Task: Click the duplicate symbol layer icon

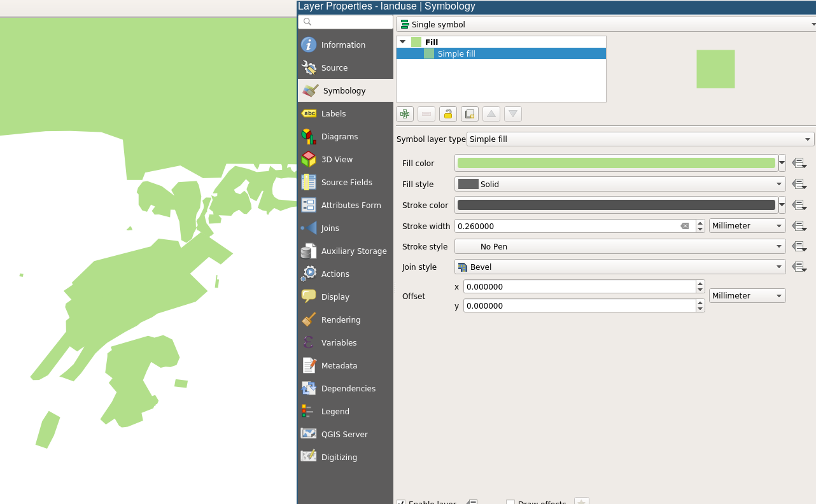Action: coord(470,114)
